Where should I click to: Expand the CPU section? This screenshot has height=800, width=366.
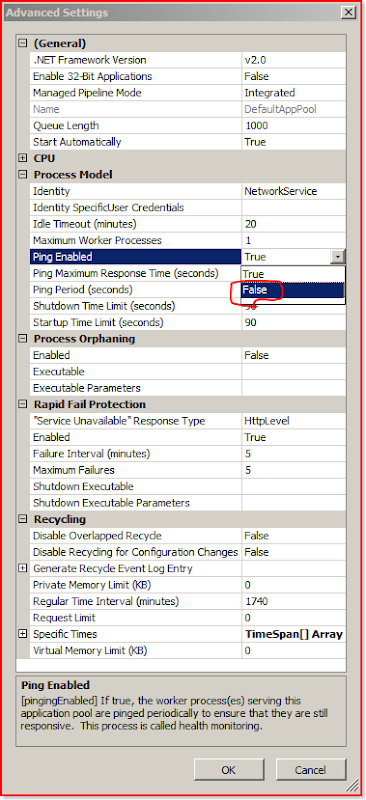coord(22,158)
